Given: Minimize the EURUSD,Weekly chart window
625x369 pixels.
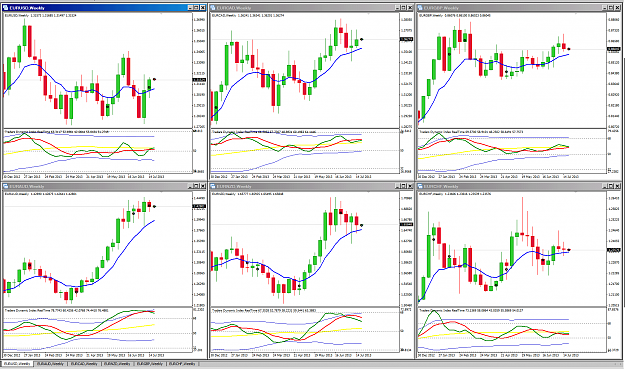Looking at the screenshot, I should pyautogui.click(x=190, y=8).
